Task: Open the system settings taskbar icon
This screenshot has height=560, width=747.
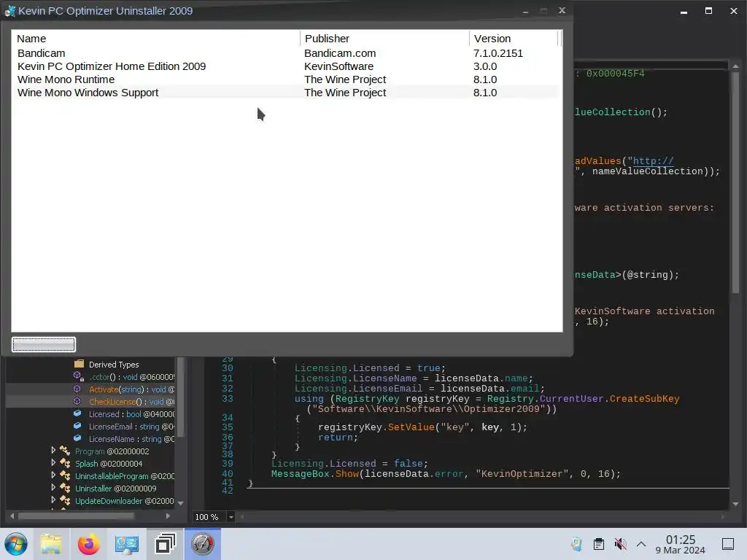Action: click(127, 544)
